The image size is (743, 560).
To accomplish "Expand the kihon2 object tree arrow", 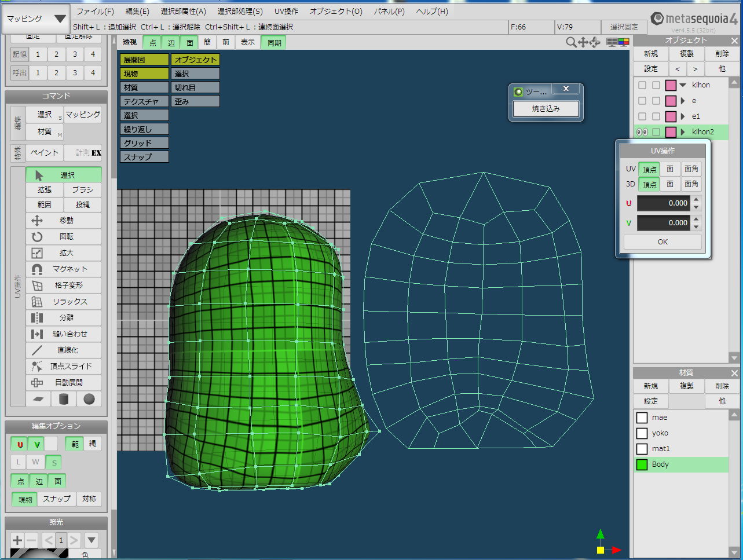I will tap(683, 132).
